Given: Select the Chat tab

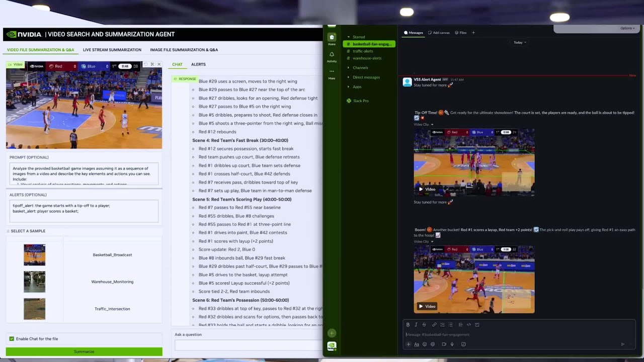Looking at the screenshot, I should pyautogui.click(x=177, y=64).
